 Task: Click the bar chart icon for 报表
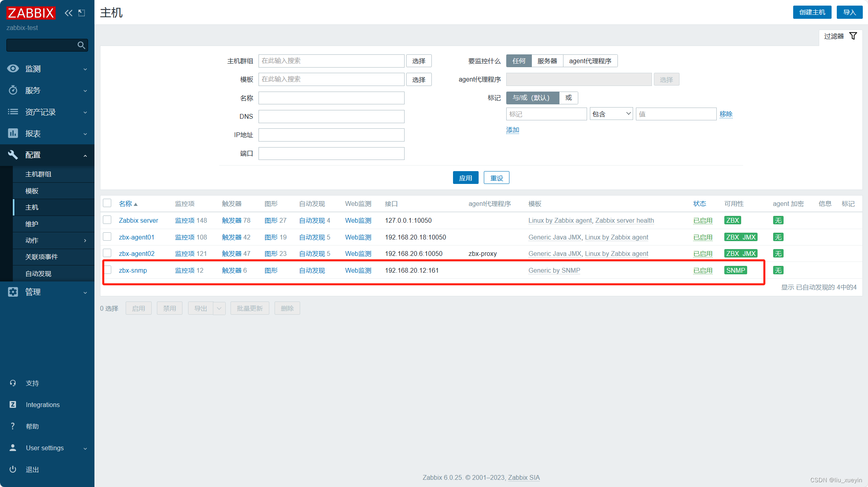pyautogui.click(x=13, y=133)
